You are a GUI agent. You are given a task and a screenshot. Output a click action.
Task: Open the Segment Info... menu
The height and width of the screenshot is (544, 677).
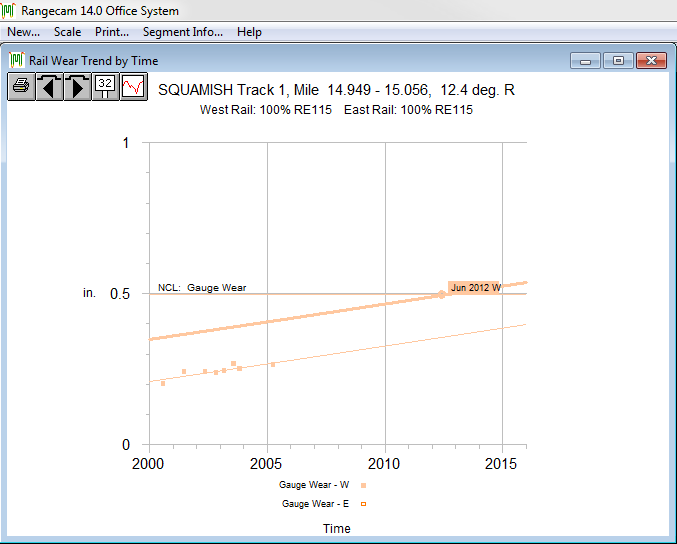(x=183, y=32)
